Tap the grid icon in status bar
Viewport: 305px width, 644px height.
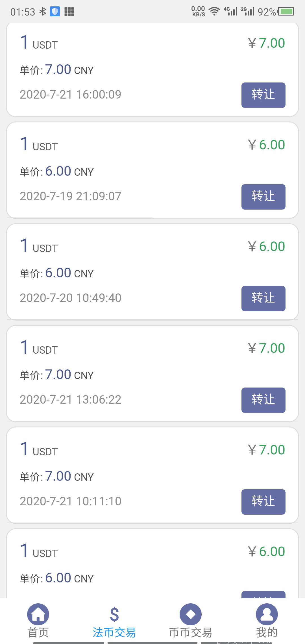click(x=69, y=12)
